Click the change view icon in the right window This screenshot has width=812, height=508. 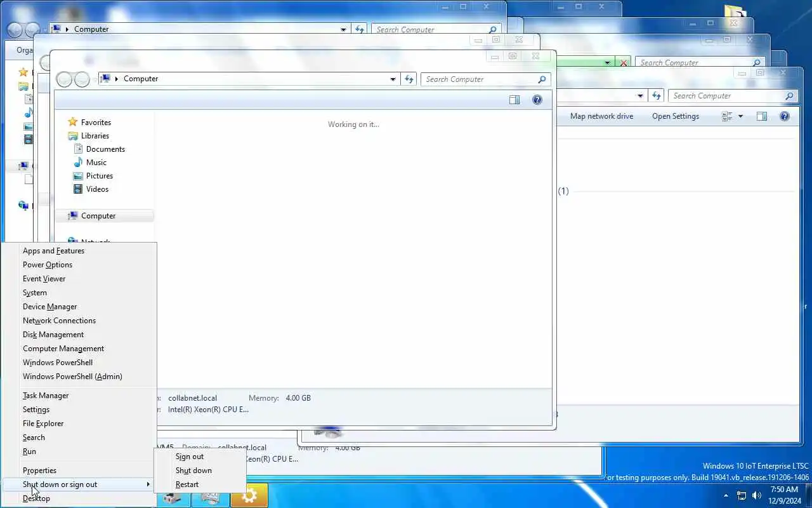[727, 116]
